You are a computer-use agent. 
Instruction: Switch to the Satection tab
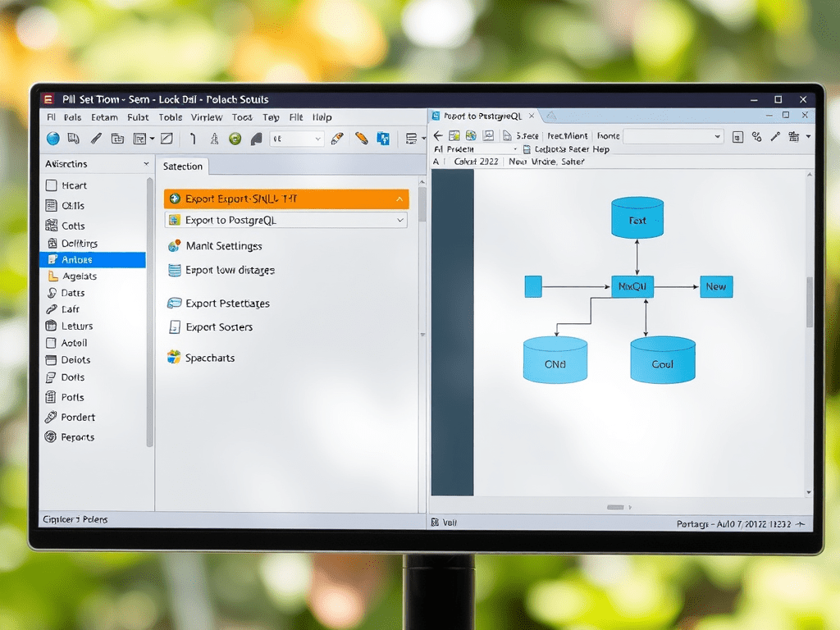click(182, 167)
